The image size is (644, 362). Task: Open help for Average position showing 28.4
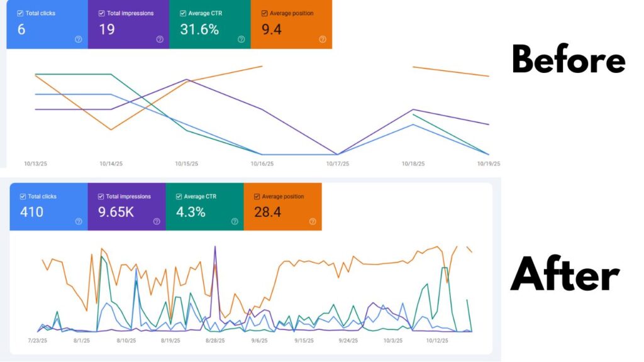[311, 221]
